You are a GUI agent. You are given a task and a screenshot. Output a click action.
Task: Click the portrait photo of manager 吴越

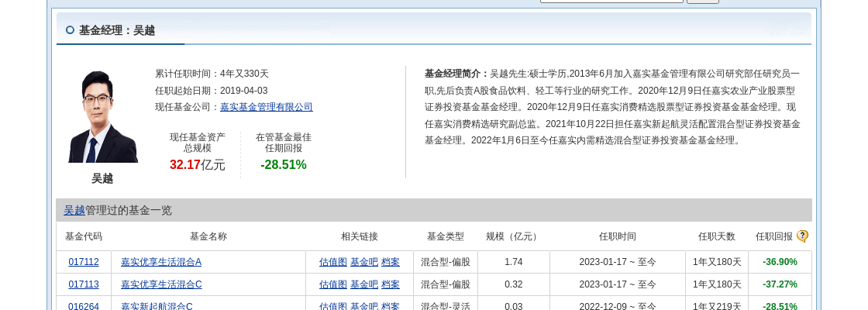(x=102, y=116)
